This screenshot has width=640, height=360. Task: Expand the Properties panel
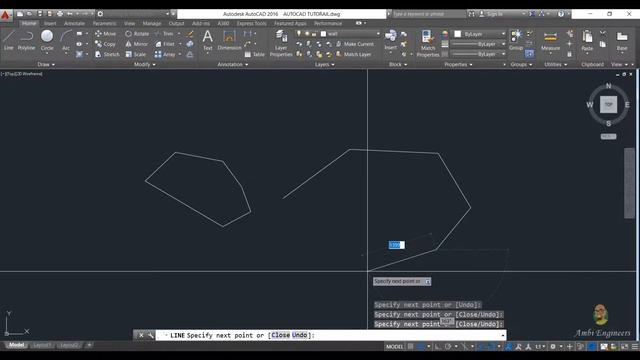(x=458, y=64)
